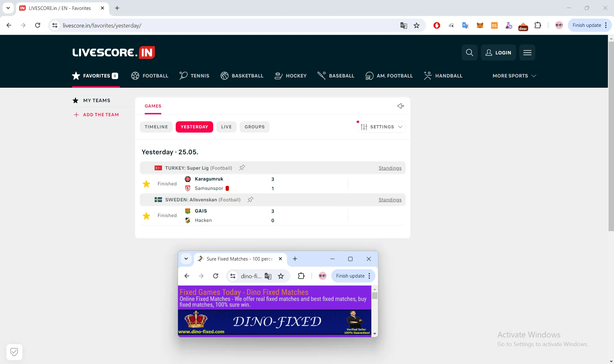Viewport: 614px width, 364px height.
Task: Click the DINO-FIXED banner image
Action: (275, 322)
